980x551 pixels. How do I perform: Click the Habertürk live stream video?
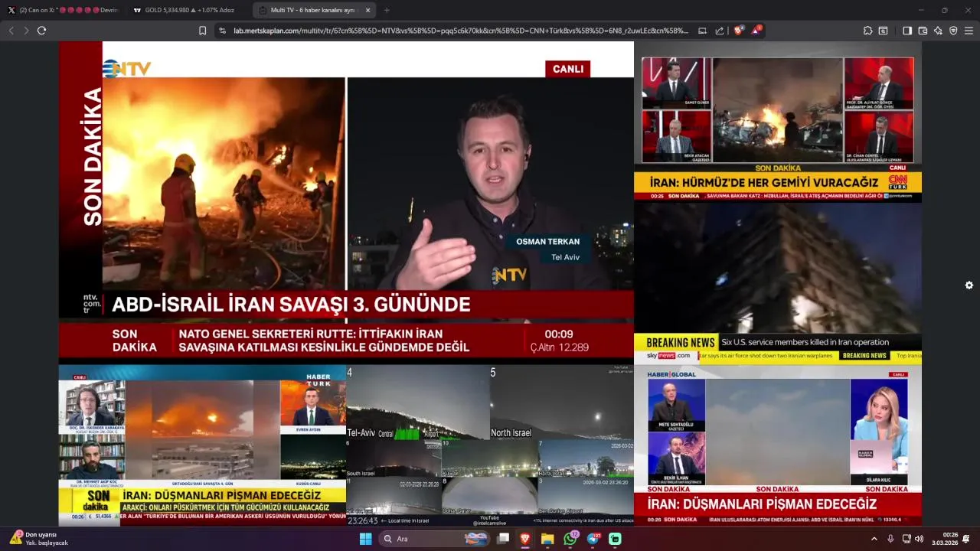point(202,445)
